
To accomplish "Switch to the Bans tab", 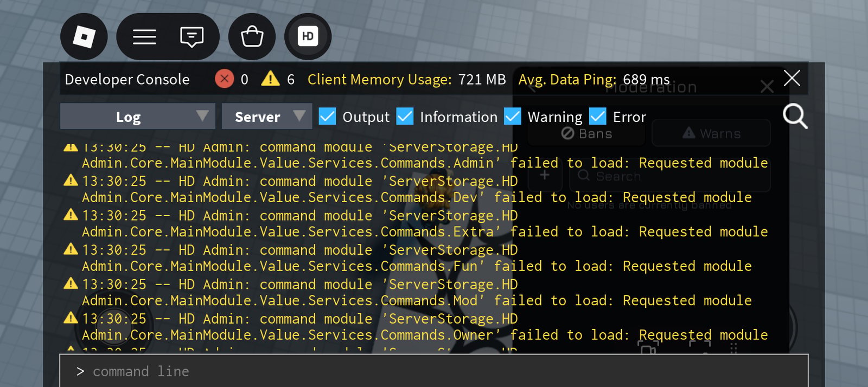I will coord(587,133).
